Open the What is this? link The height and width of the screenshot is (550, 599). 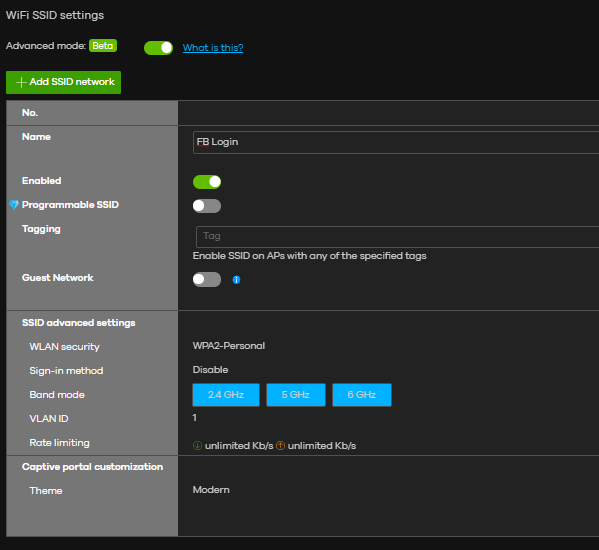coord(213,48)
